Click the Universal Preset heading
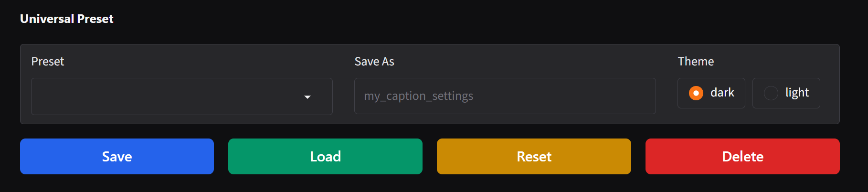 click(67, 19)
